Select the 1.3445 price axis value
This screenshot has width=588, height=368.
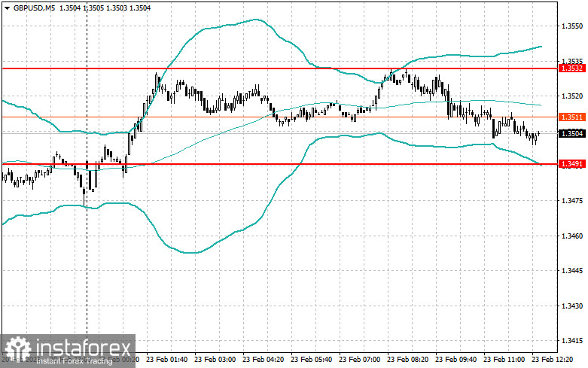coord(572,271)
